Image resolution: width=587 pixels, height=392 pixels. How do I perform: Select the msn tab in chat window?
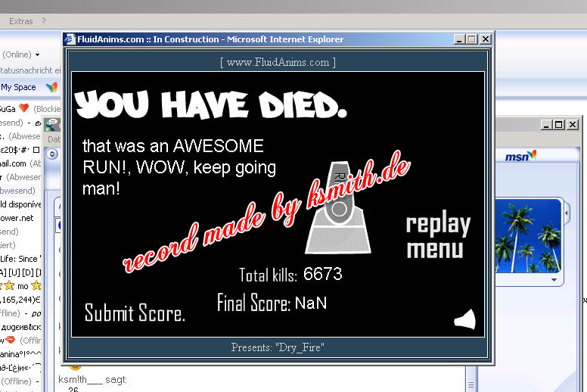click(x=520, y=155)
